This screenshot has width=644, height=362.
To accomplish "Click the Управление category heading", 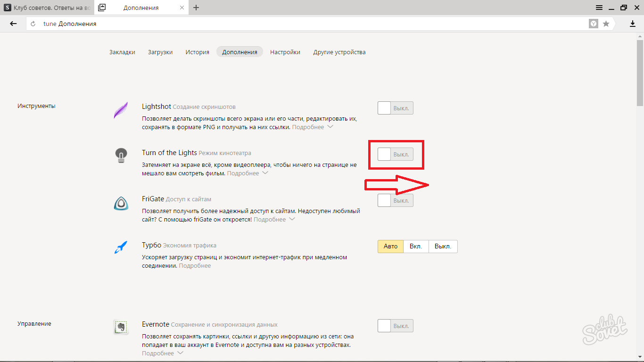I will click(34, 324).
